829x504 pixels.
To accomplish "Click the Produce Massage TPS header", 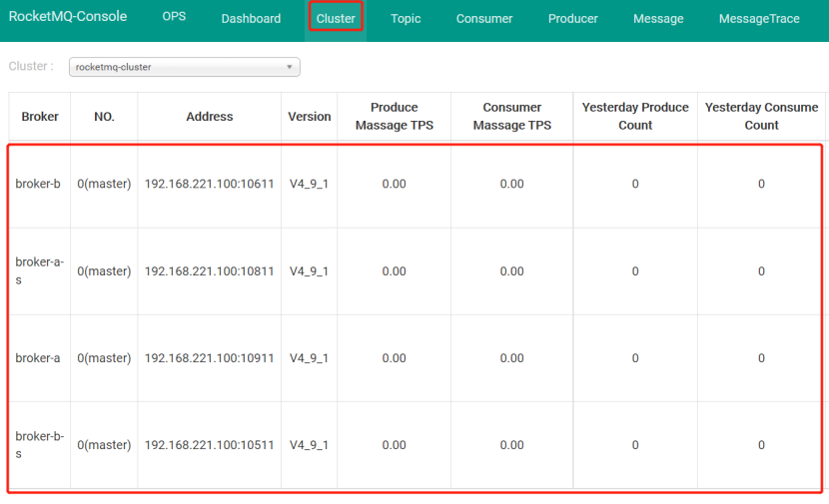I will (x=394, y=116).
